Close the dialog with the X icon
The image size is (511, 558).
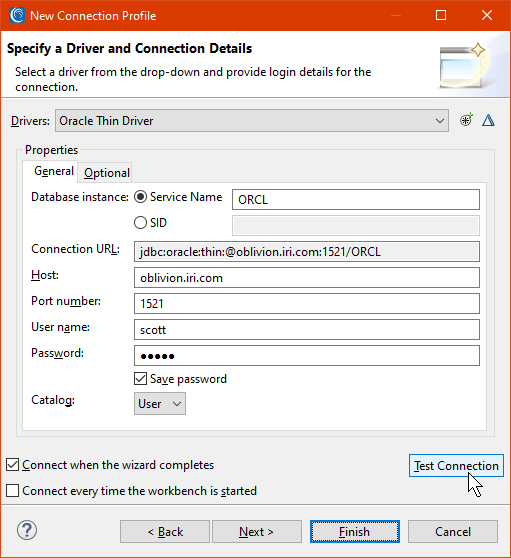(x=487, y=15)
